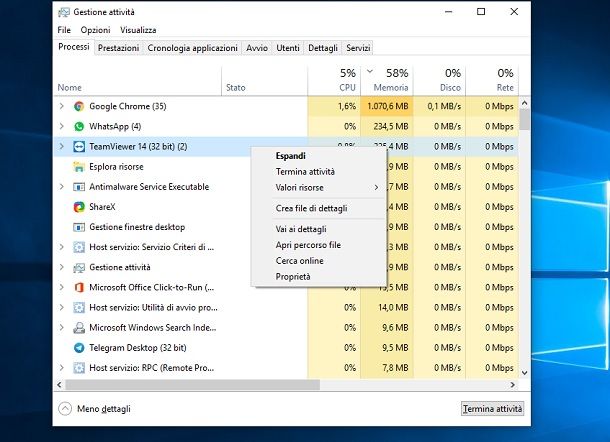Click the Task Manager title bar icon
The width and height of the screenshot is (610, 442).
(64, 12)
